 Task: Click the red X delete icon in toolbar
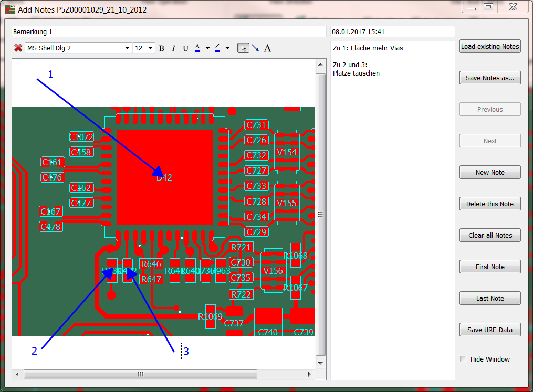(x=18, y=48)
